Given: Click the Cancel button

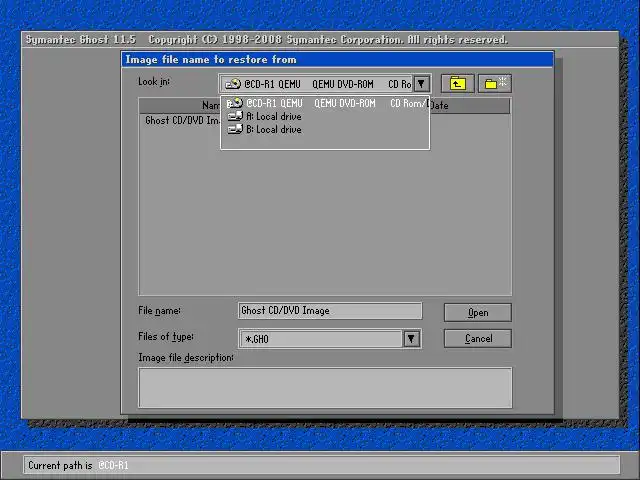Looking at the screenshot, I should [x=478, y=338].
